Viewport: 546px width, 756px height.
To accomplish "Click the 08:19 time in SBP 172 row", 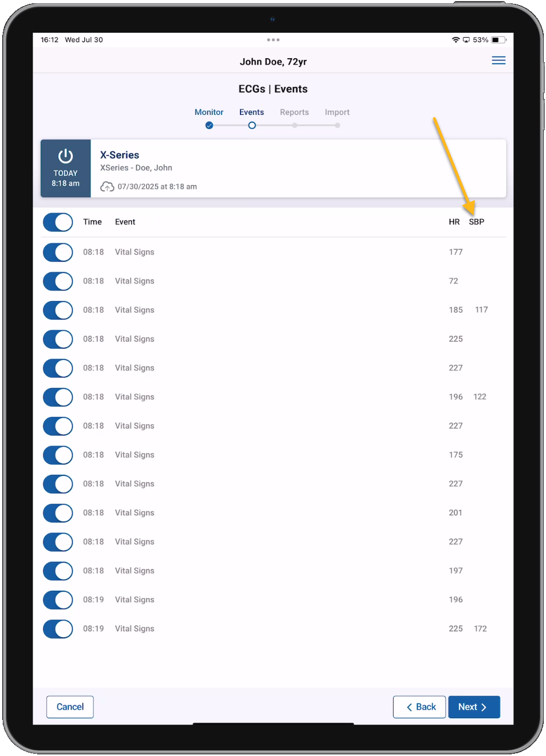I will pos(94,628).
